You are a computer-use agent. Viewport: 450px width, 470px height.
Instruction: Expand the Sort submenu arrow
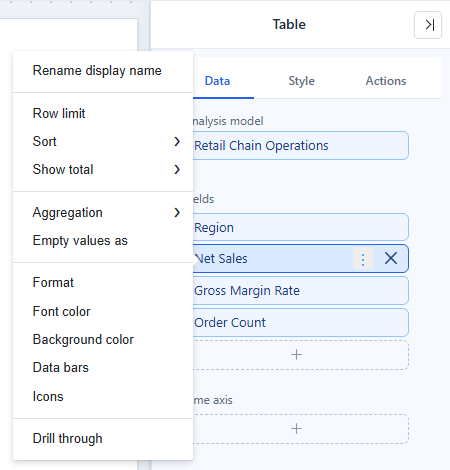click(177, 142)
